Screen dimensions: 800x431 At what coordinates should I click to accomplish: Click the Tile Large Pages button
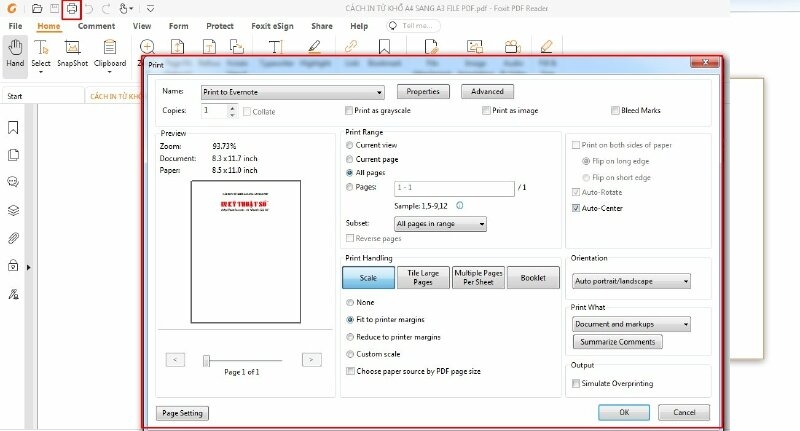point(423,277)
